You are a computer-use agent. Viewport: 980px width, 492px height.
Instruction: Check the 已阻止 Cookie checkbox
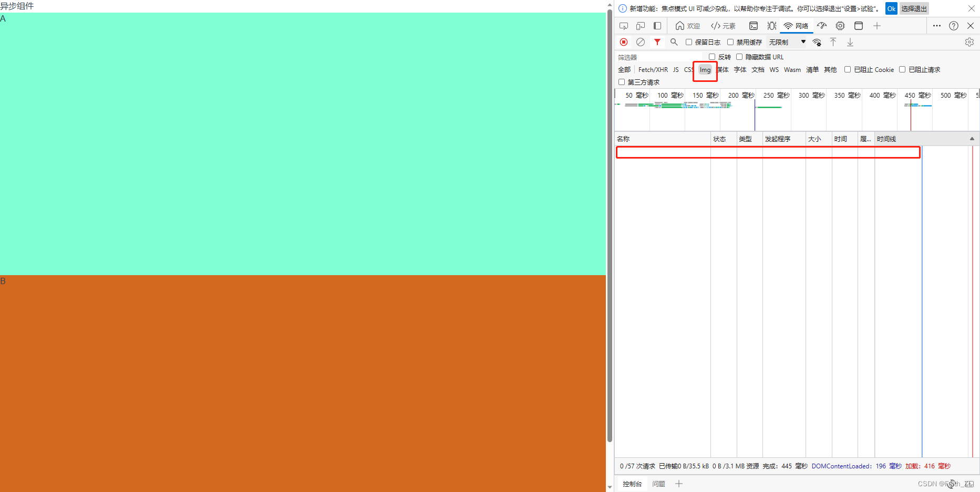pyautogui.click(x=848, y=69)
